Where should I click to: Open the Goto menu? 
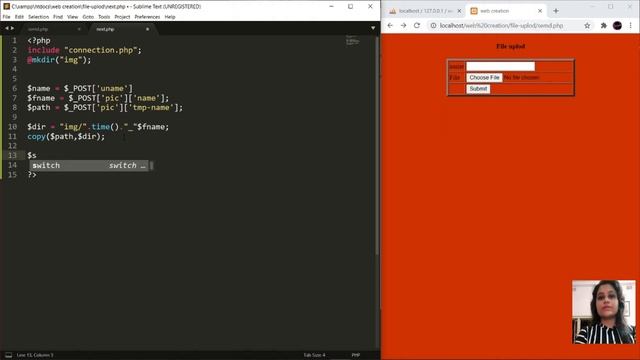tap(88, 17)
